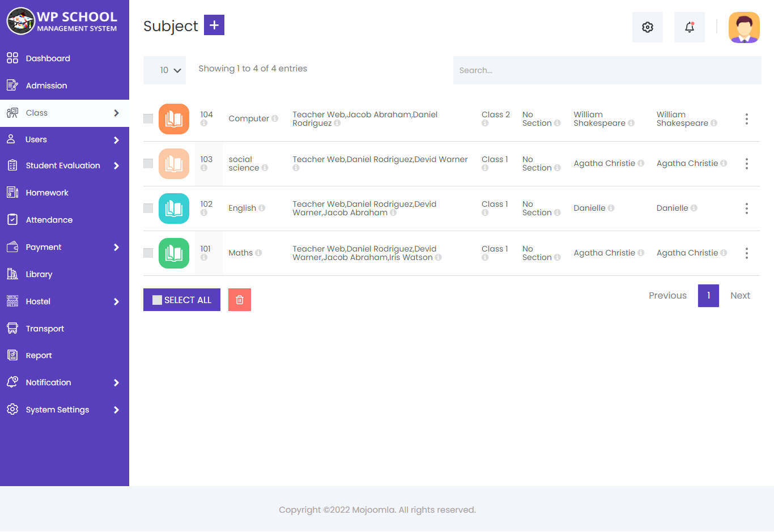Screen dimensions: 774x532
Task: Open the Dashboard from the sidebar
Action: (x=48, y=58)
